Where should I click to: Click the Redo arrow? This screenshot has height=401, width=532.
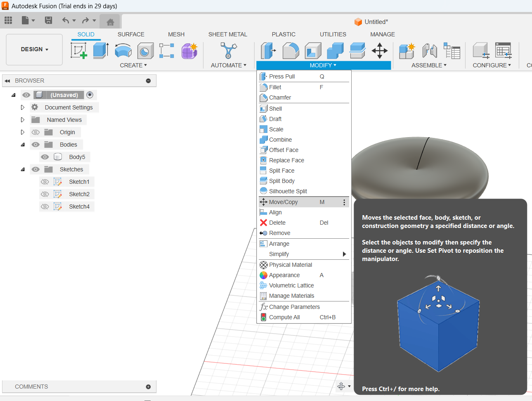[85, 20]
